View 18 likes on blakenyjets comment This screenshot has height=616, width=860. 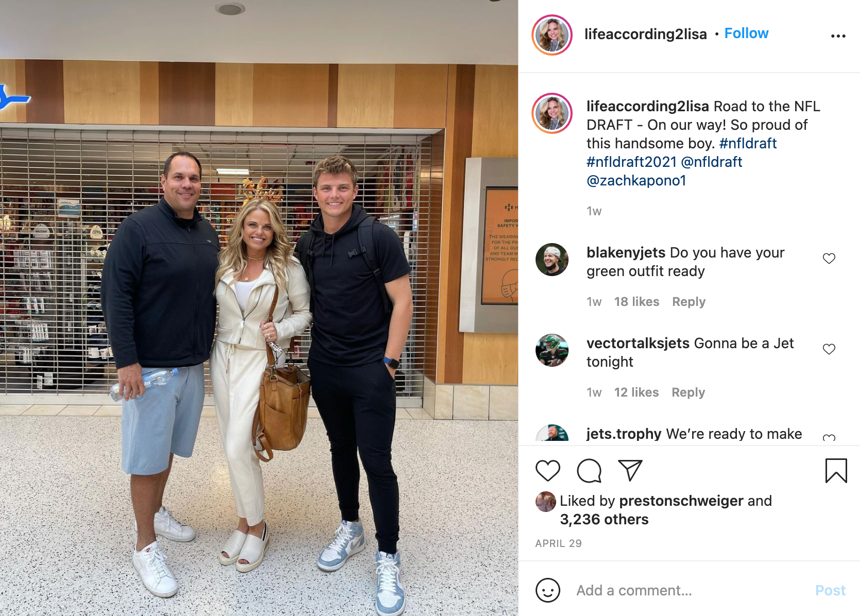point(637,302)
